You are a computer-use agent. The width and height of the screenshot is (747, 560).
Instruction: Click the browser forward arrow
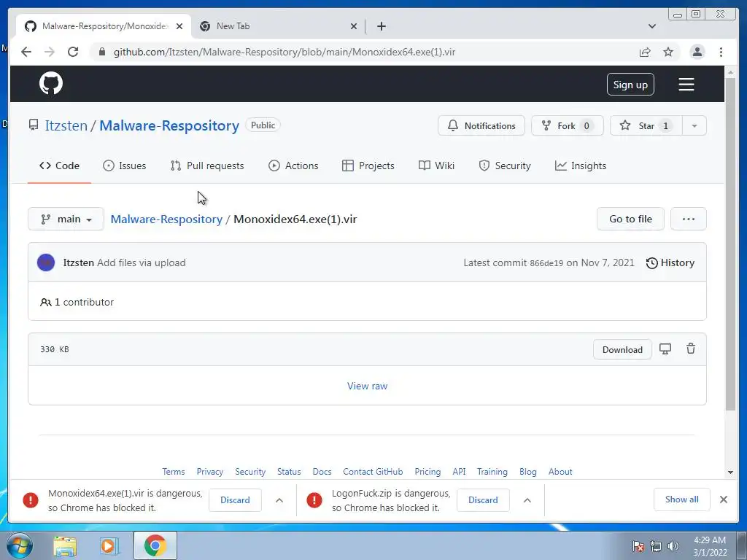point(50,52)
